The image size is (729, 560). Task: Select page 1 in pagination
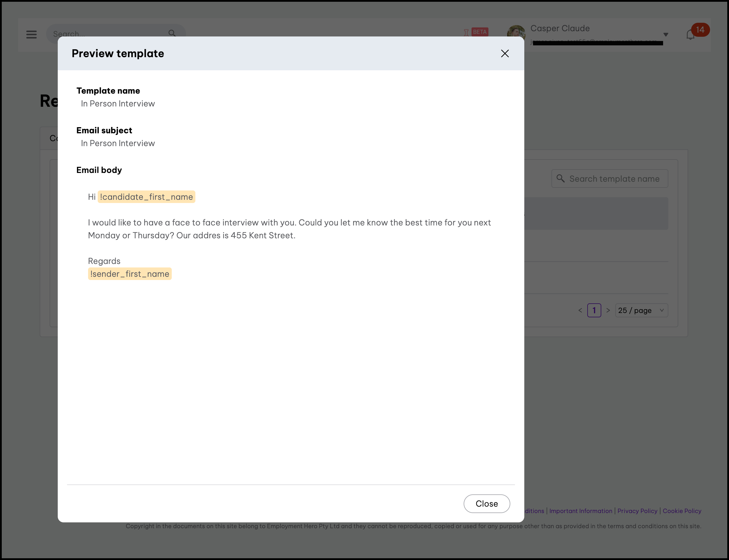594,310
